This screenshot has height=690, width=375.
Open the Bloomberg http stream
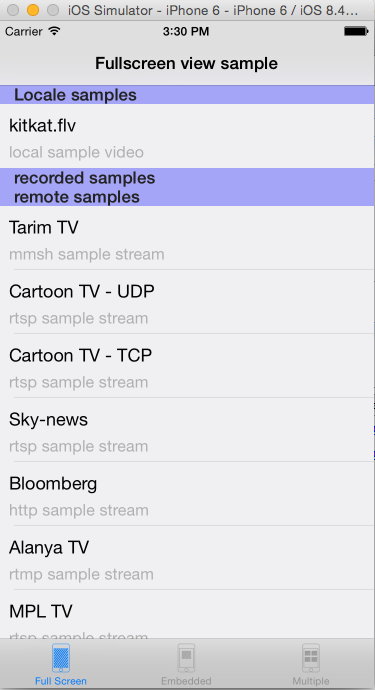tap(188, 494)
